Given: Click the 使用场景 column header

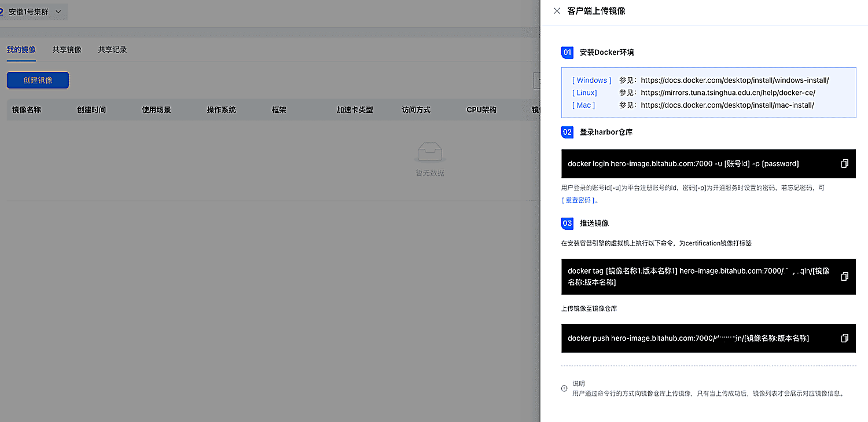Looking at the screenshot, I should click(x=156, y=109).
